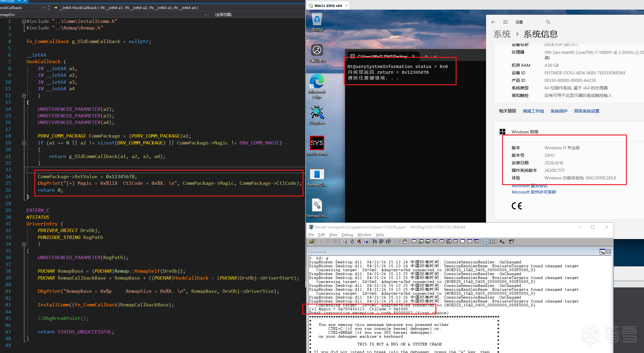The height and width of the screenshot is (353, 644).
Task: Click the Step Into braces icon
Action: [x=374, y=241]
